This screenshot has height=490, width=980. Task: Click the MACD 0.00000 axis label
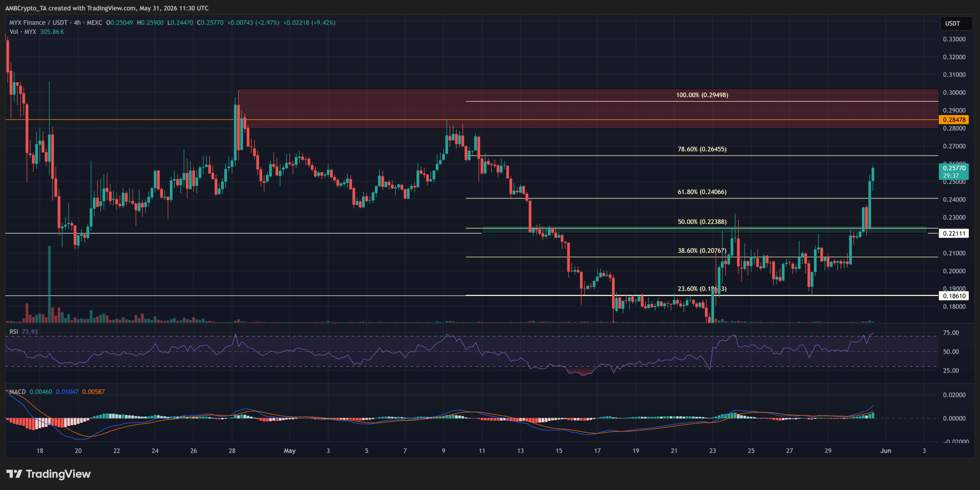tap(954, 418)
